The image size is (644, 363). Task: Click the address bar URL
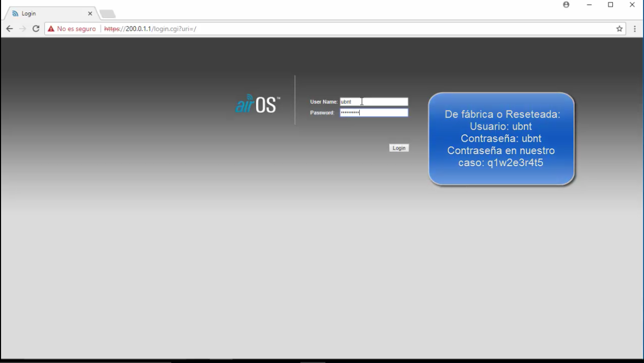coord(150,29)
